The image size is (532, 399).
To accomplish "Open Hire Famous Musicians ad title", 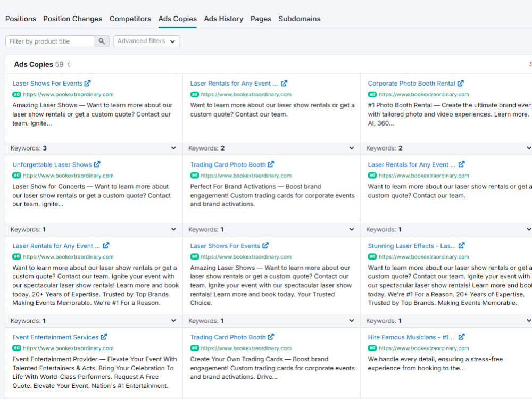I will pos(412,337).
